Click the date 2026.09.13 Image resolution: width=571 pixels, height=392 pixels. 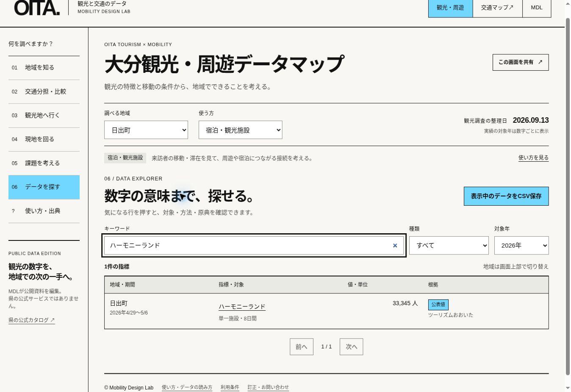pos(531,120)
